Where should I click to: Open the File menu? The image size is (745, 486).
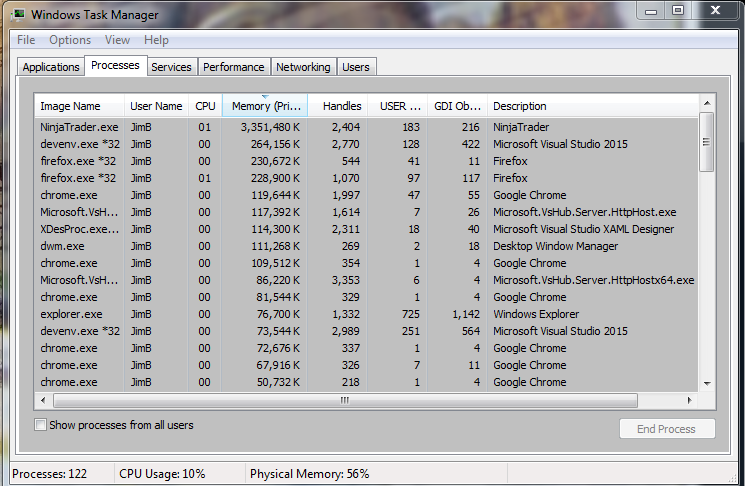[26, 40]
